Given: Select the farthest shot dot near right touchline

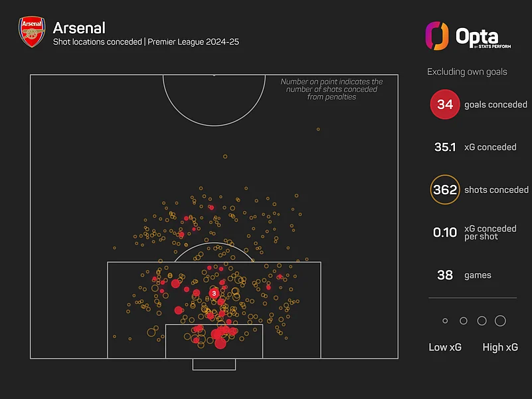Looking at the screenshot, I should [x=318, y=130].
